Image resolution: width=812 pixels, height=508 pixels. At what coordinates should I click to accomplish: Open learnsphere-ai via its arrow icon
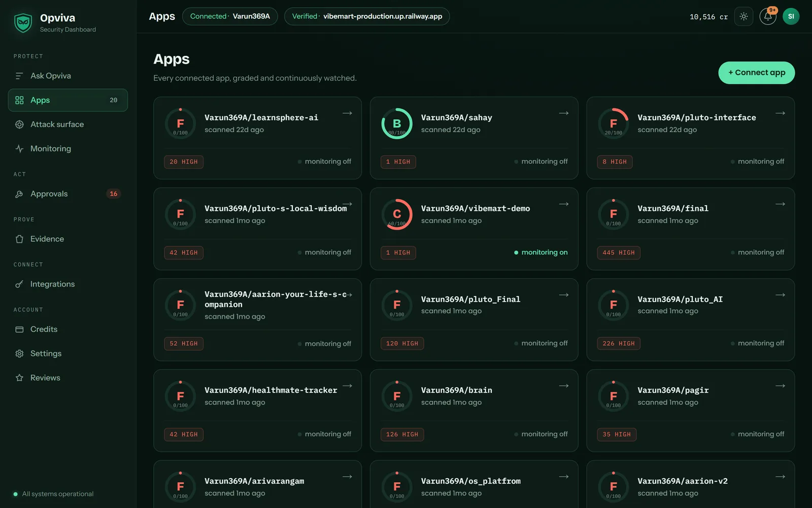coord(347,113)
